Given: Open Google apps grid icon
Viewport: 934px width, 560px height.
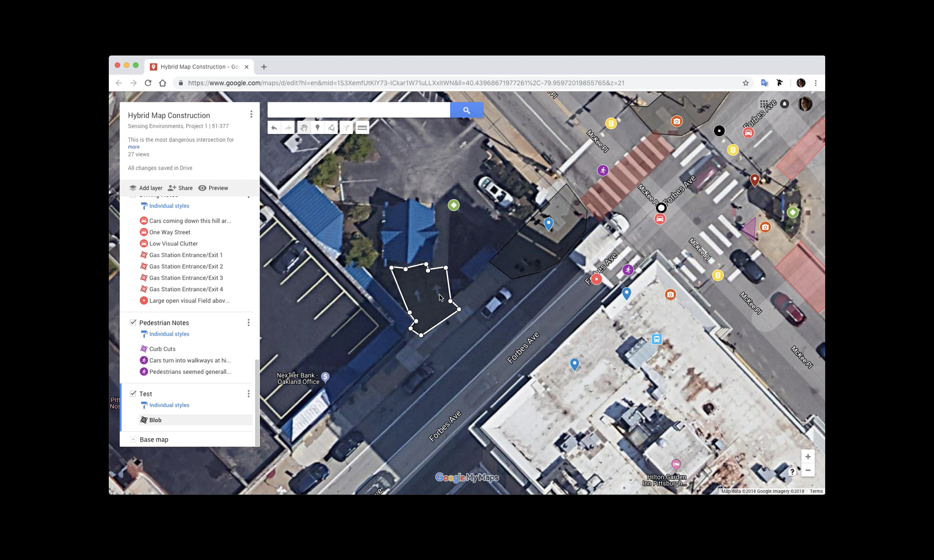Looking at the screenshot, I should click(x=764, y=104).
